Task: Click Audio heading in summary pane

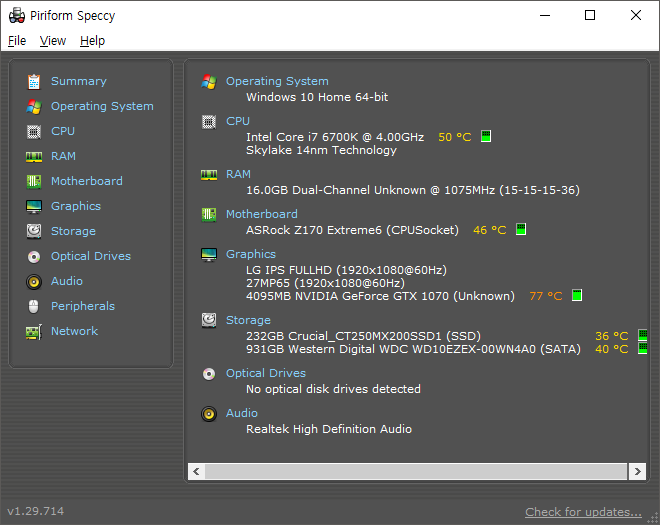Action: tap(242, 413)
